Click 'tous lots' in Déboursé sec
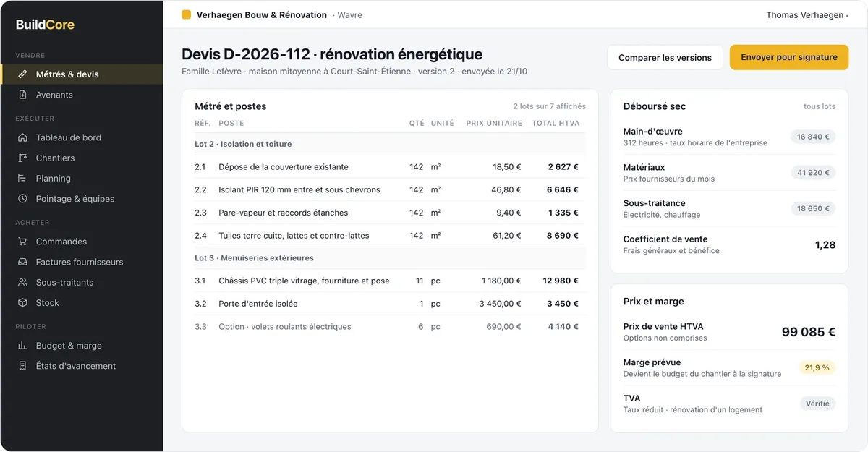 point(820,106)
